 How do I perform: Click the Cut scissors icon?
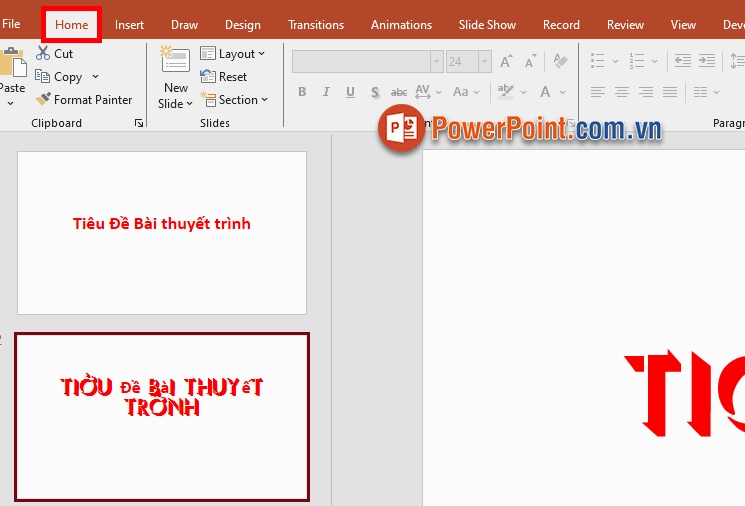(43, 53)
